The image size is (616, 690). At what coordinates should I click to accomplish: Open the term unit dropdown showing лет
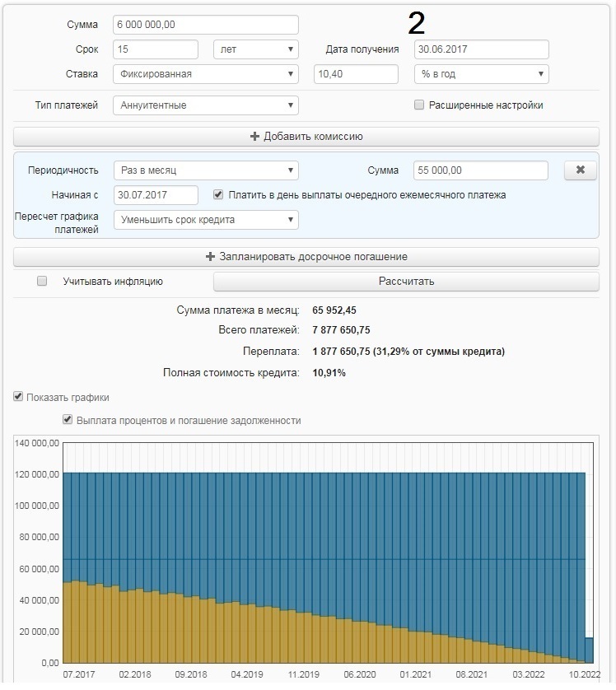(255, 49)
